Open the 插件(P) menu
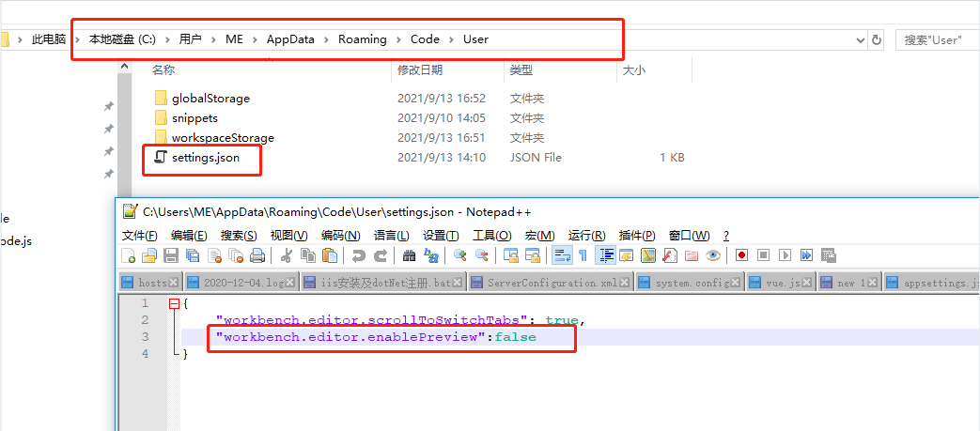The width and height of the screenshot is (980, 431). (x=637, y=236)
